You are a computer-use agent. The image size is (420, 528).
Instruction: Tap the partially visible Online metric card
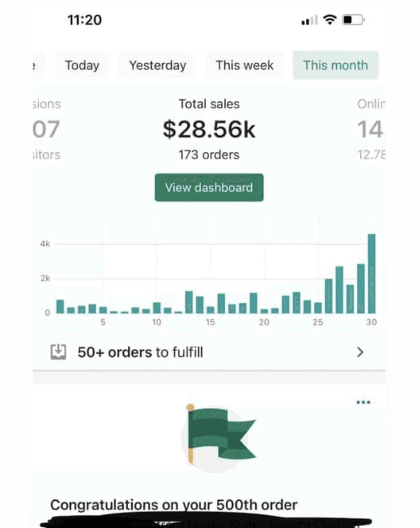pyautogui.click(x=371, y=129)
